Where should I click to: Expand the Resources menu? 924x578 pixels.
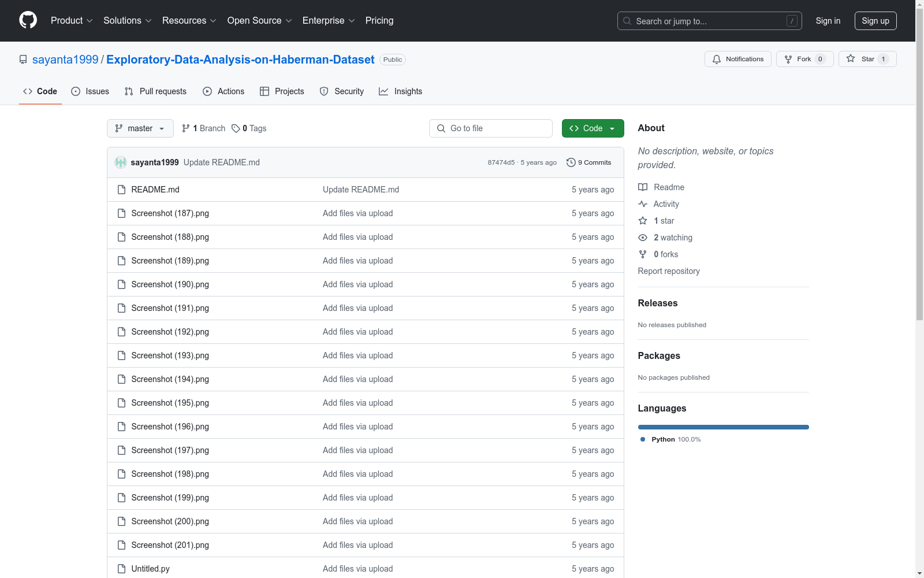(x=189, y=21)
